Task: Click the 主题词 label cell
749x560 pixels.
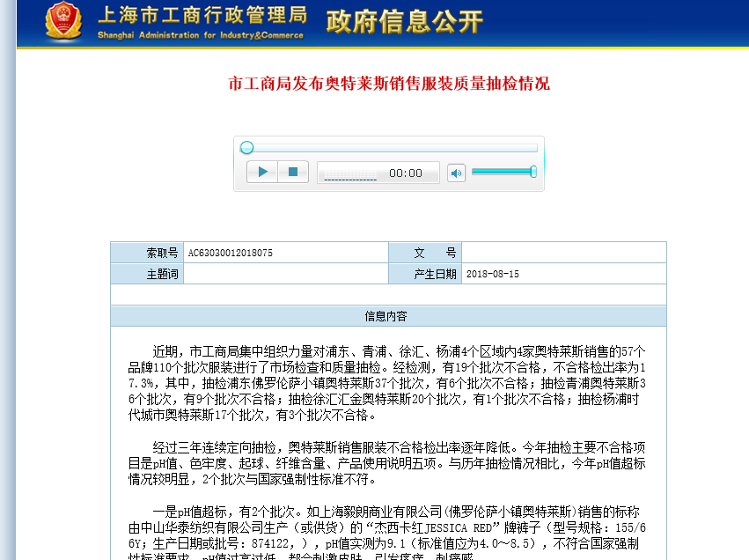Action: click(147, 274)
